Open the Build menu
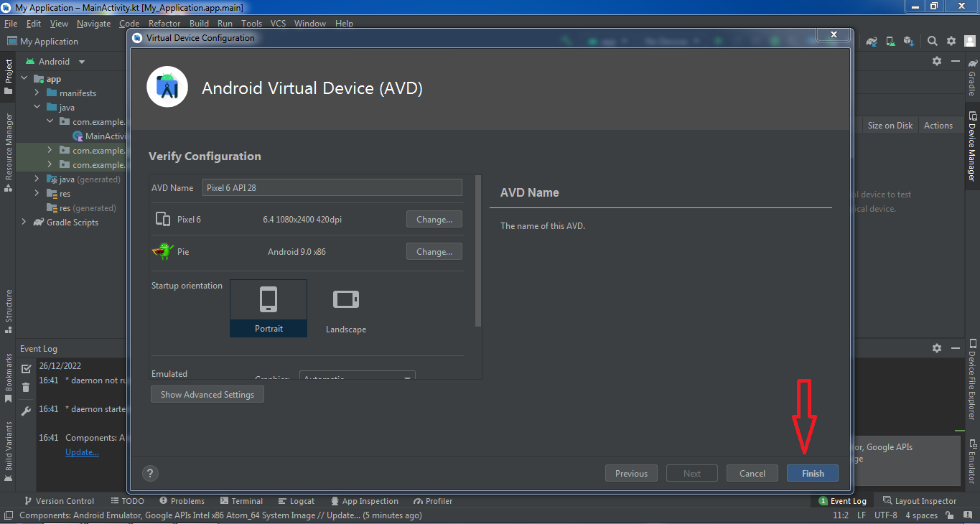This screenshot has width=980, height=524. point(199,24)
